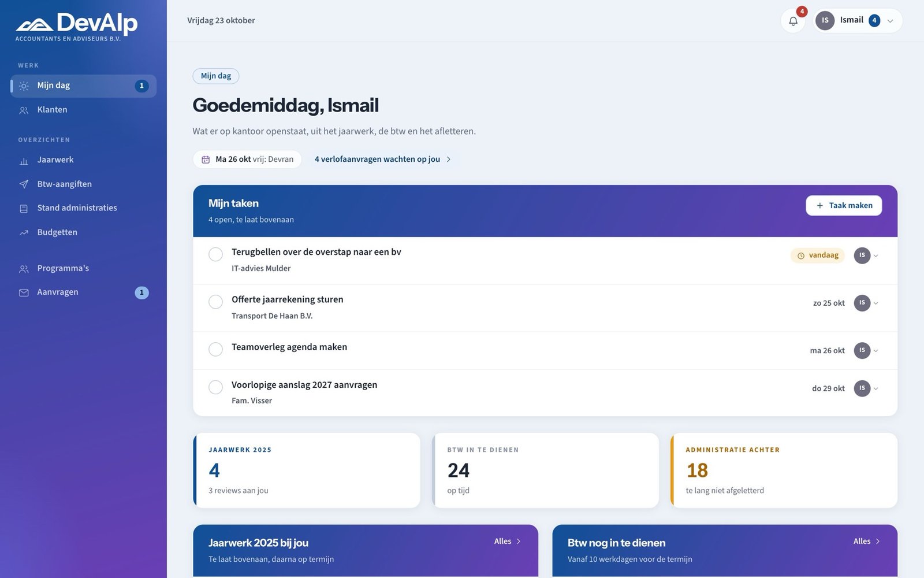Open the Btw in te dienen card
This screenshot has width=924, height=578.
pyautogui.click(x=545, y=470)
